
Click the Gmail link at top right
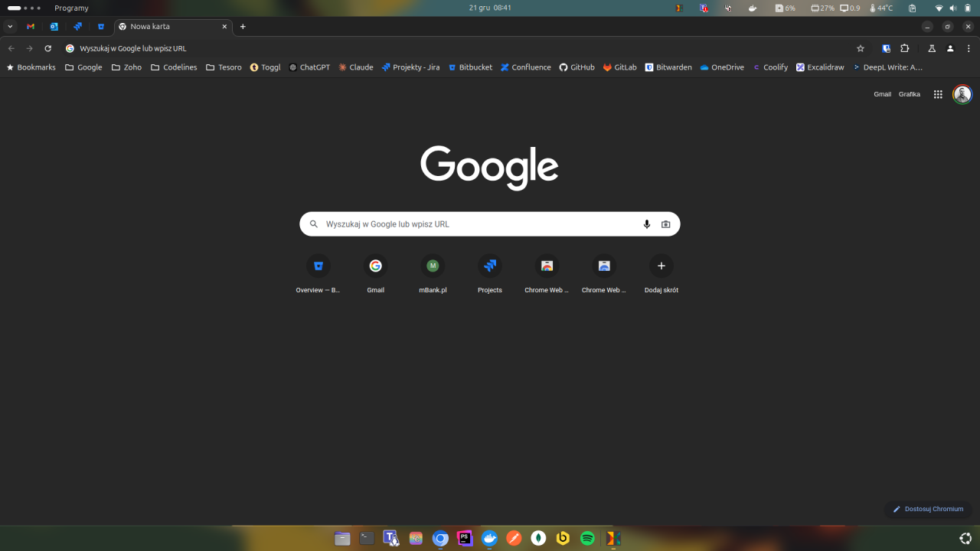point(882,94)
